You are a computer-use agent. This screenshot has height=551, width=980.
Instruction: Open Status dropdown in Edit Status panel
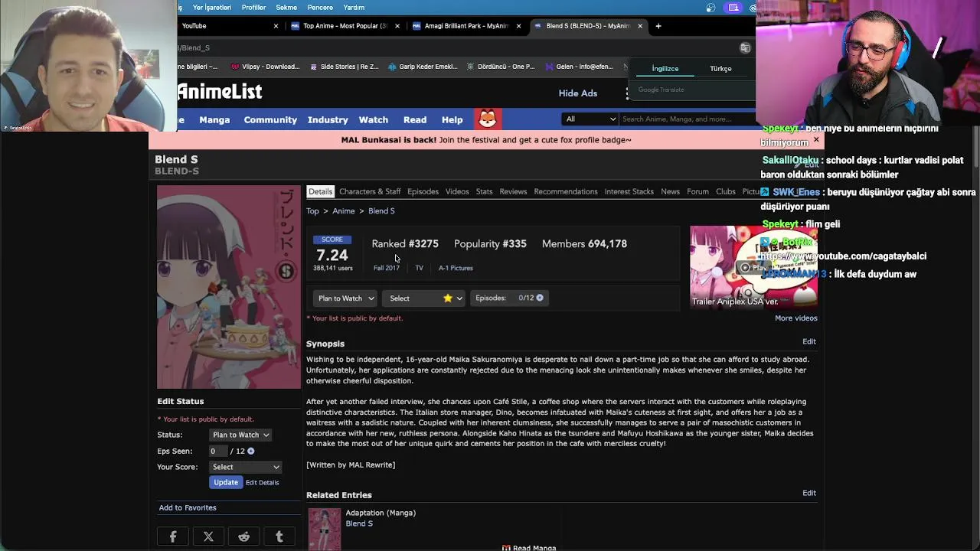240,435
